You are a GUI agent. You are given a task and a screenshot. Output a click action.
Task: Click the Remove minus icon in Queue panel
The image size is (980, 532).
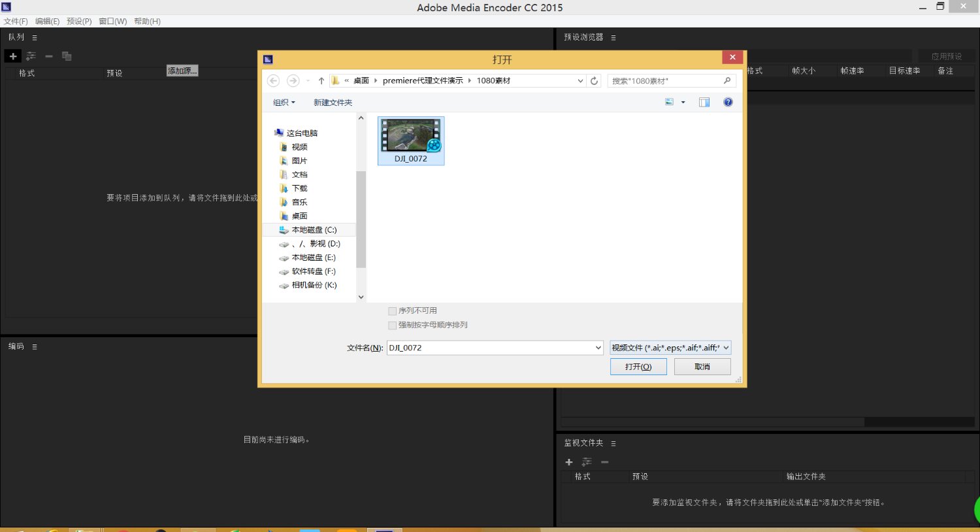click(49, 56)
